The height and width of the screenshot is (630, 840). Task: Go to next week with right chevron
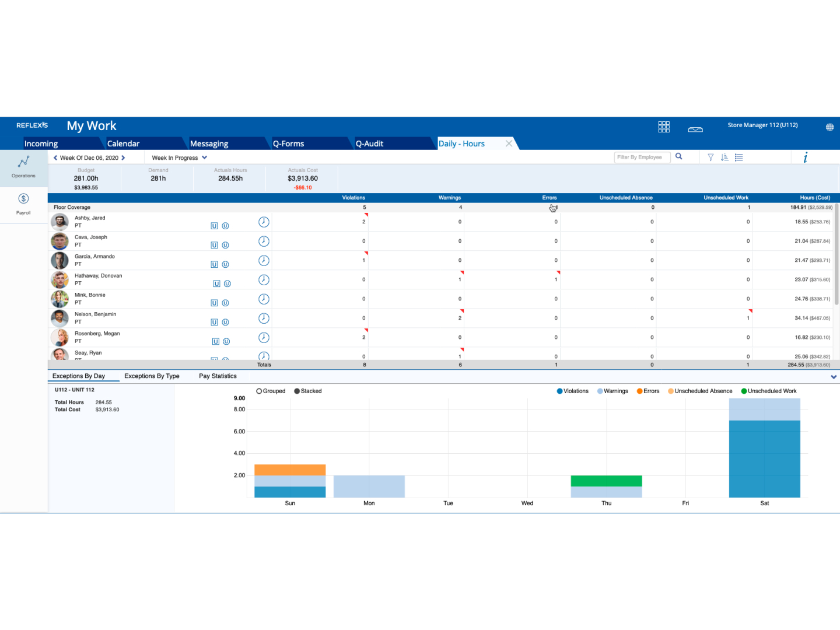(123, 157)
